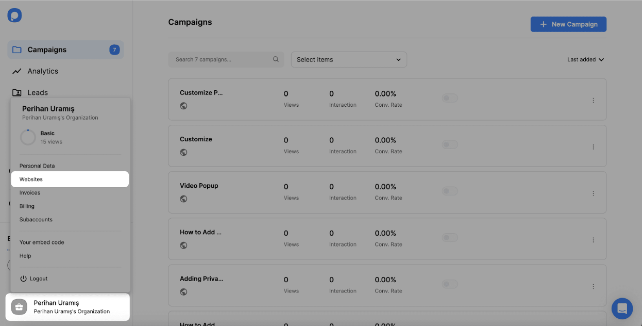Image resolution: width=644 pixels, height=326 pixels.
Task: Click the Popupsmart logo icon
Action: point(14,15)
